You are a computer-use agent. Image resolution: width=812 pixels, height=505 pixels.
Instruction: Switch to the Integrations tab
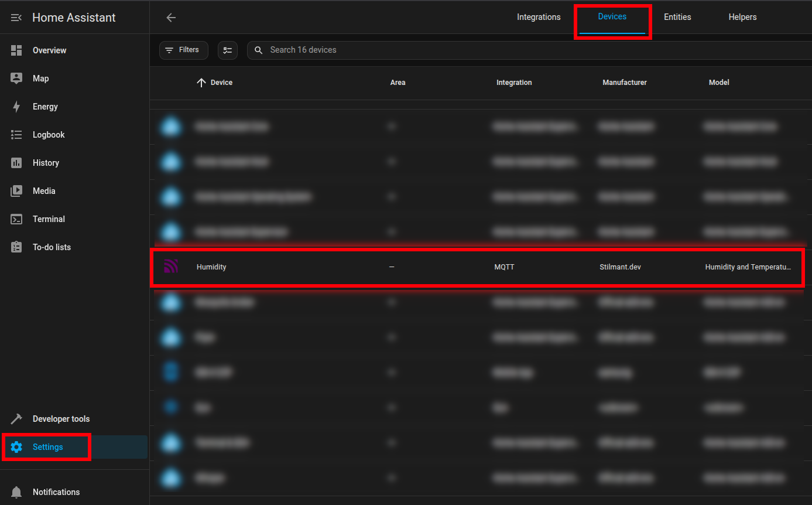(539, 17)
